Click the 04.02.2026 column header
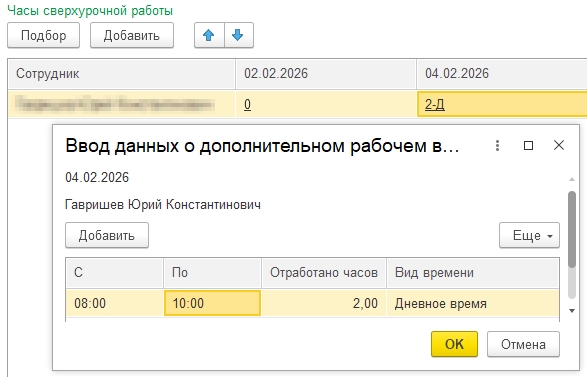 pyautogui.click(x=502, y=74)
